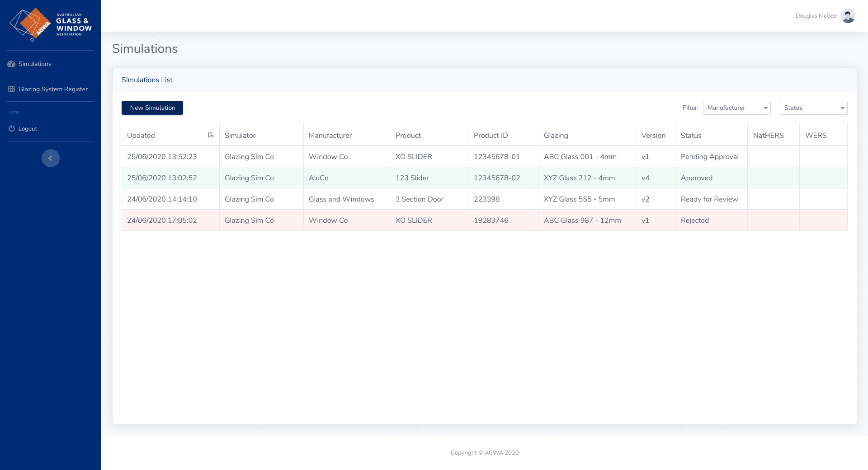Expand the Status dropdown caret
This screenshot has height=470, width=868.
[x=842, y=108]
